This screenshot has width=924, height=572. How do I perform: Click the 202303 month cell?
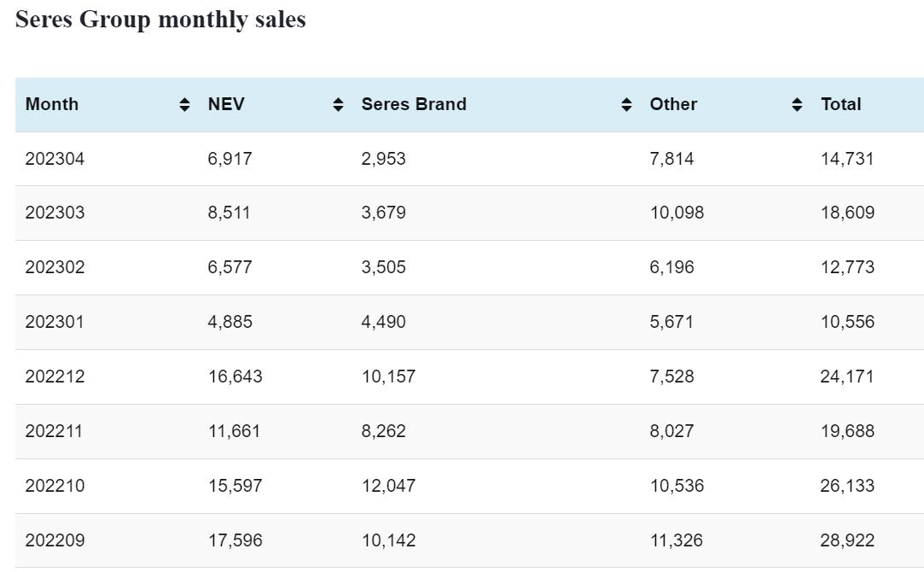[x=55, y=213]
